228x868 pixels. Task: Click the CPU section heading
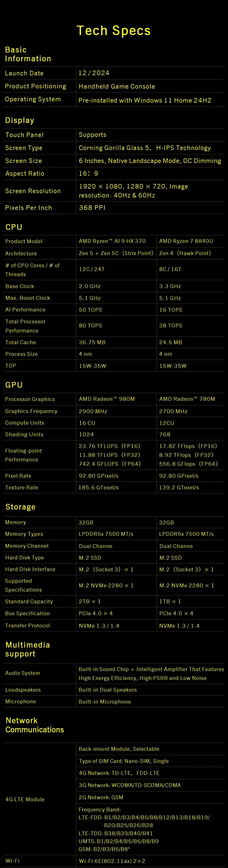(14, 227)
